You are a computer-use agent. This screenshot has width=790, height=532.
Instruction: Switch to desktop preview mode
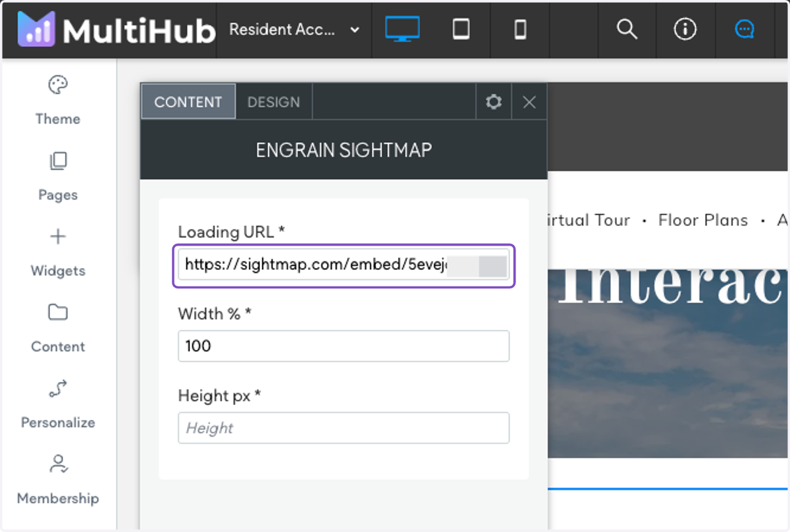[402, 30]
